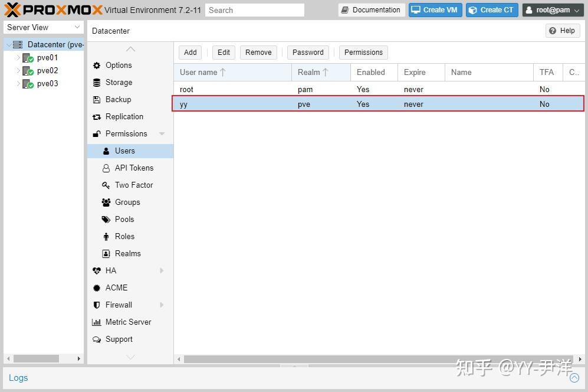Select Metric Server in sidebar
Image resolution: width=588 pixels, height=392 pixels.
97,322
